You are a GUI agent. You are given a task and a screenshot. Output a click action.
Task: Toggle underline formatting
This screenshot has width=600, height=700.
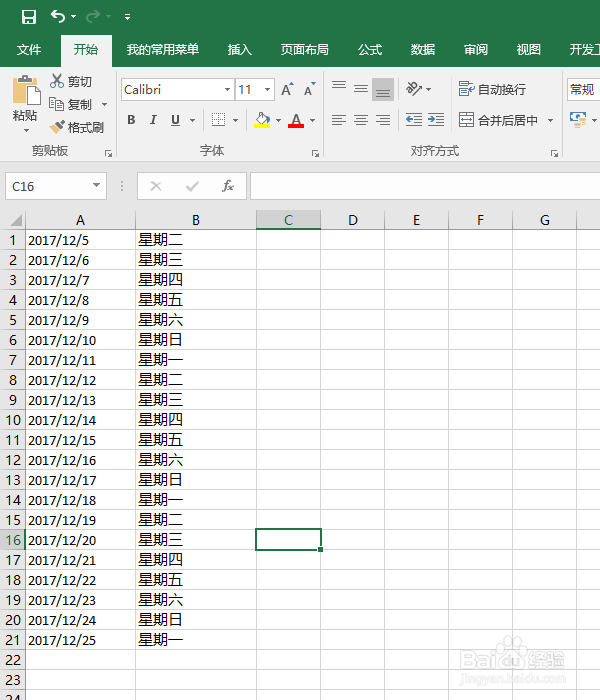[175, 120]
